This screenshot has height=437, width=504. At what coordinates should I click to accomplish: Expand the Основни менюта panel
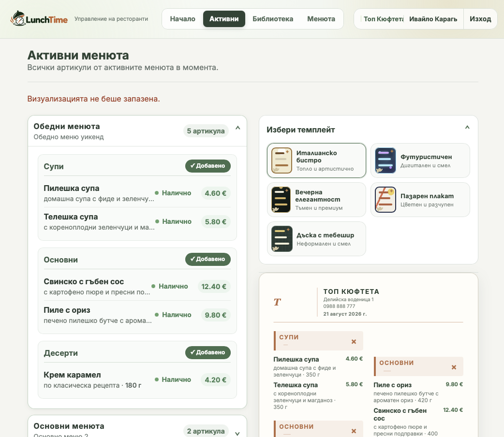tap(237, 434)
